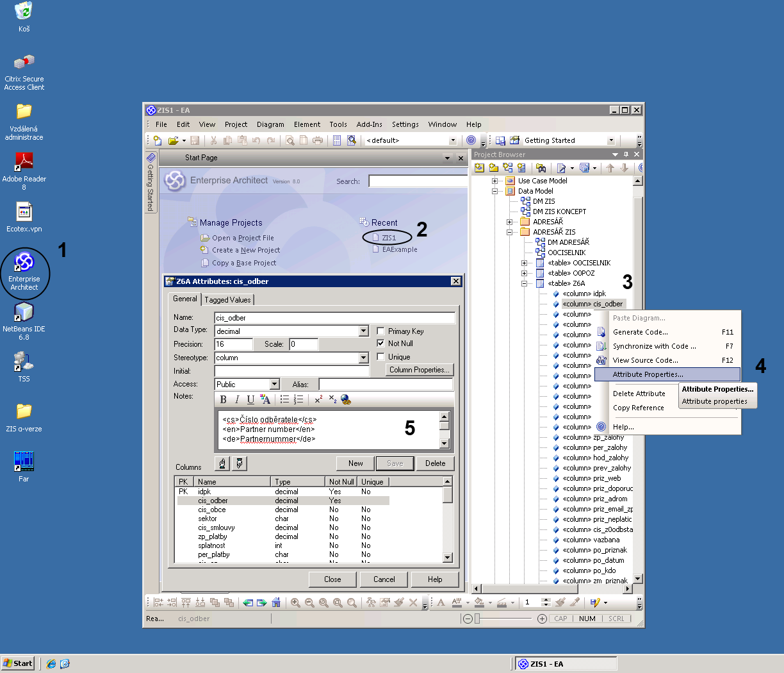Open the Diagram menu
The image size is (784, 673).
(270, 124)
